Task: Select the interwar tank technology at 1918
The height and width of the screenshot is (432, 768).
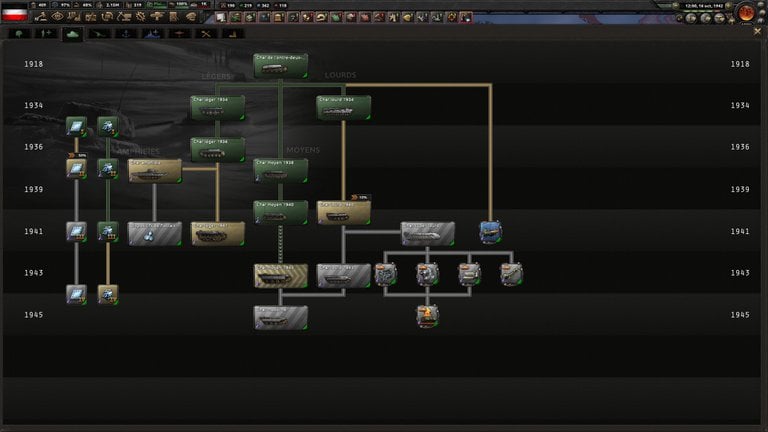Action: 281,66
